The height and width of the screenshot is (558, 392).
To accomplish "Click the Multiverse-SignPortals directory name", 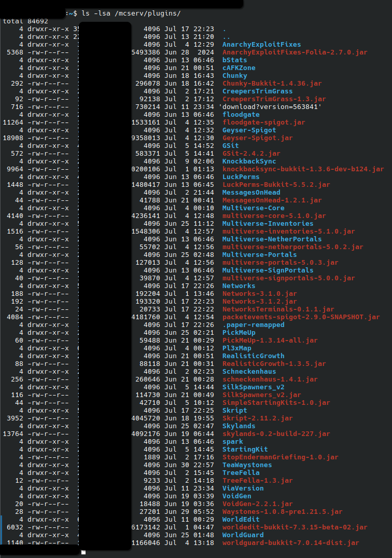I will pyautogui.click(x=268, y=270).
